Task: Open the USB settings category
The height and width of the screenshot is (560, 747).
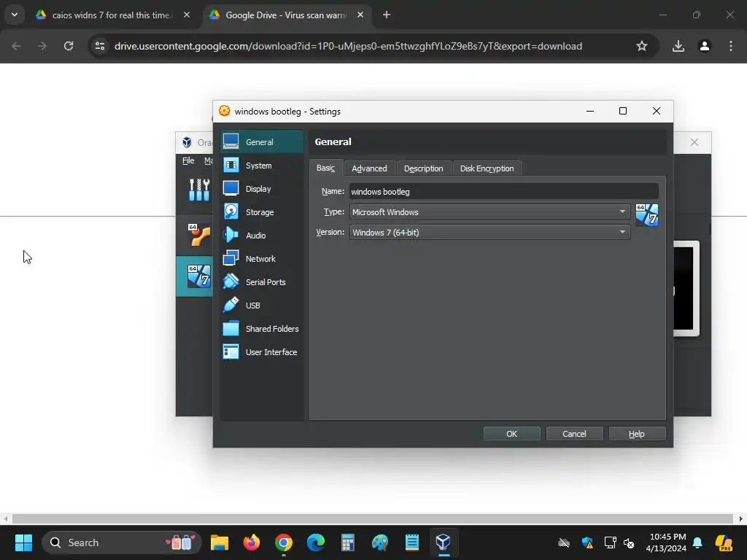Action: [262, 306]
